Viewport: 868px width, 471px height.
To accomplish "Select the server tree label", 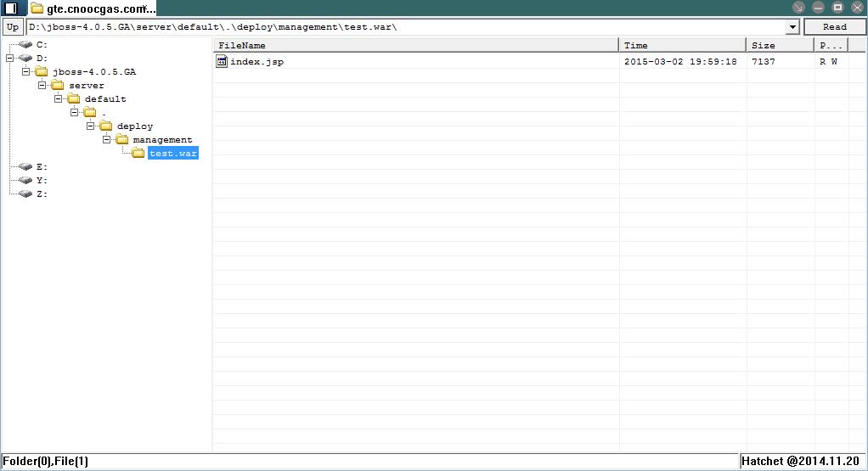I will (x=87, y=85).
